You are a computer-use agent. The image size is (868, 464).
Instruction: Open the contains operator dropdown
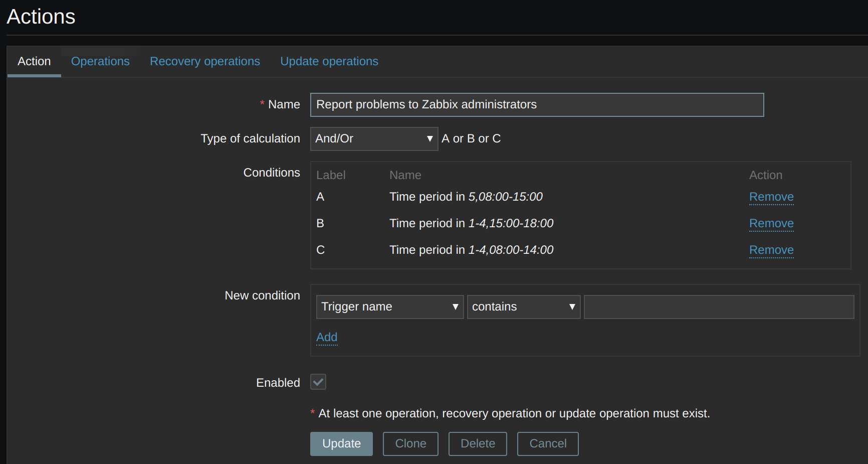[523, 307]
